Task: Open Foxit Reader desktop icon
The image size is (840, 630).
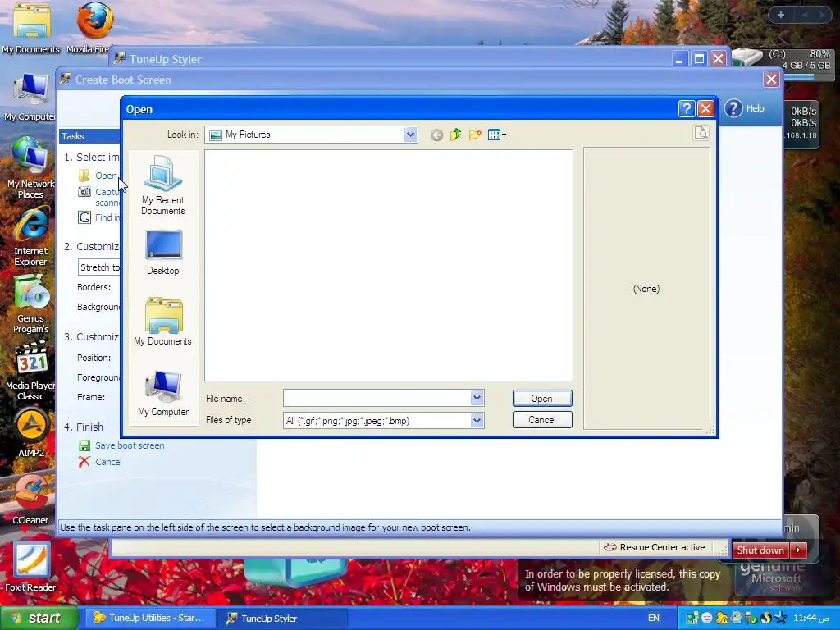Action: (30, 566)
